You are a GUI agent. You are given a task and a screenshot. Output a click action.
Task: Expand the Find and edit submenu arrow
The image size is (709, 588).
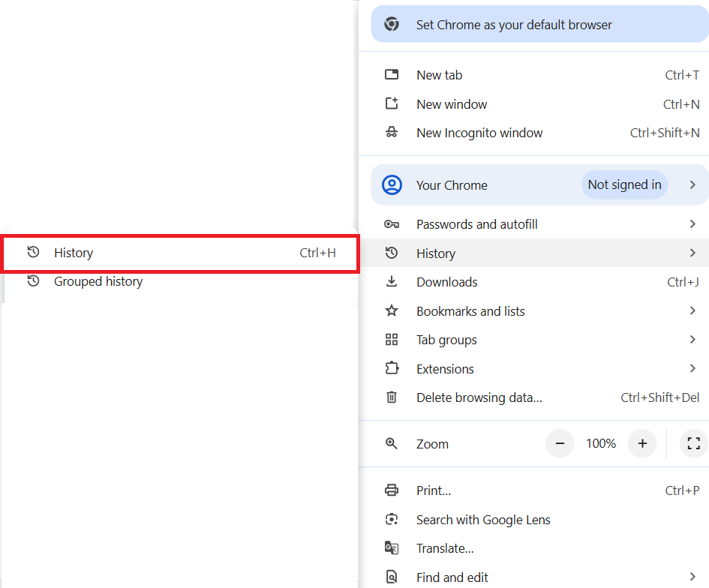click(x=692, y=577)
